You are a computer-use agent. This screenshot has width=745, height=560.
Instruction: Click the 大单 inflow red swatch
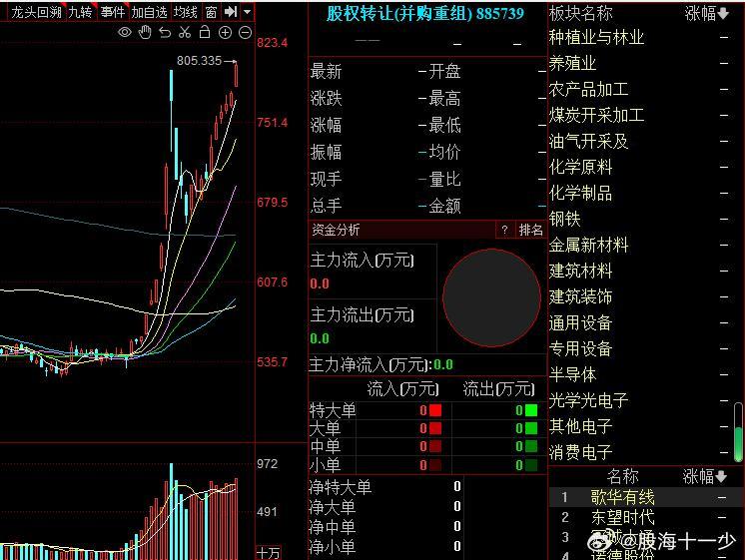pos(435,428)
